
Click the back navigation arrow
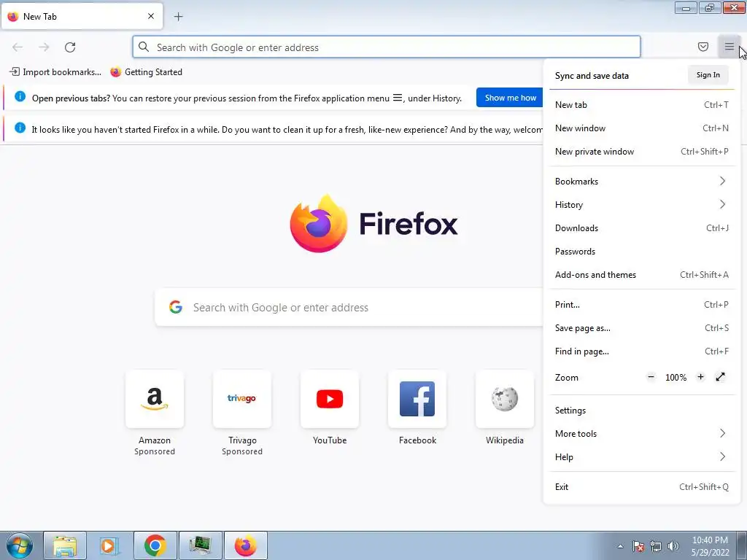pos(18,47)
